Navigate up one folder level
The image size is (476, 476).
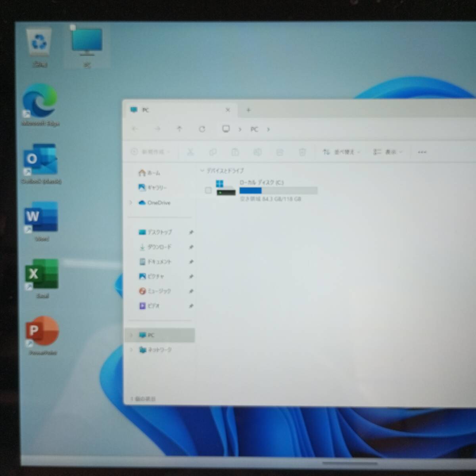[x=179, y=129]
